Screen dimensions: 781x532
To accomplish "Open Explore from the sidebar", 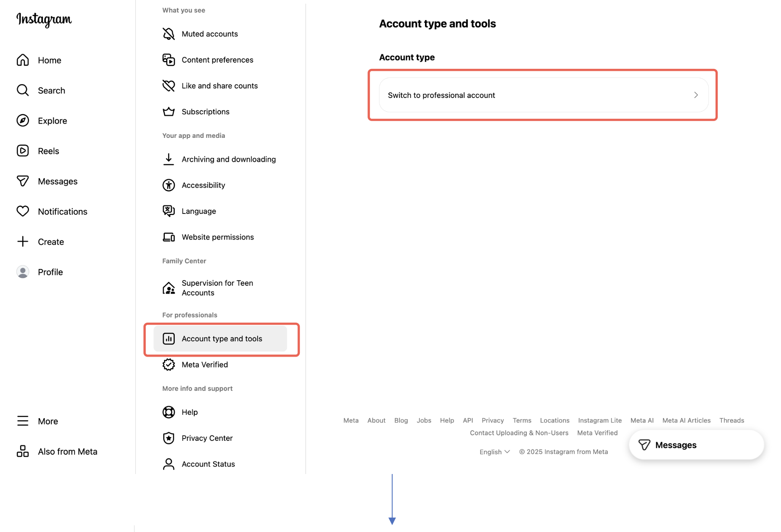I will pyautogui.click(x=52, y=121).
